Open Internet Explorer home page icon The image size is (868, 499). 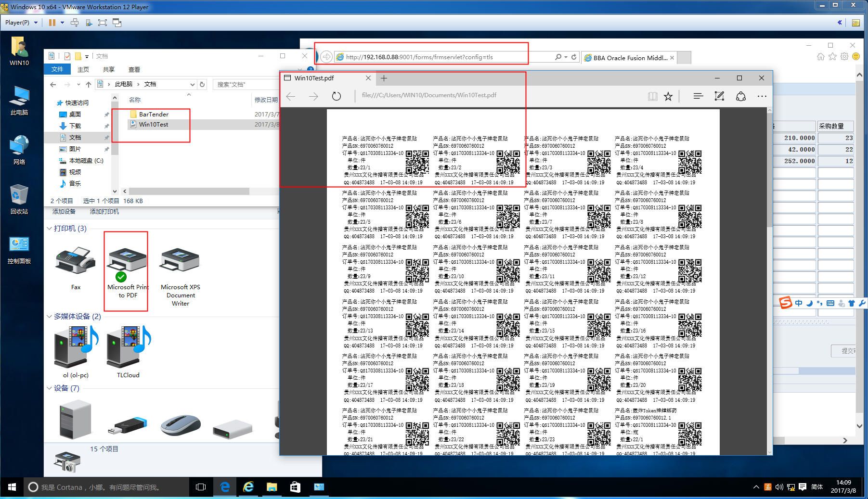click(821, 57)
